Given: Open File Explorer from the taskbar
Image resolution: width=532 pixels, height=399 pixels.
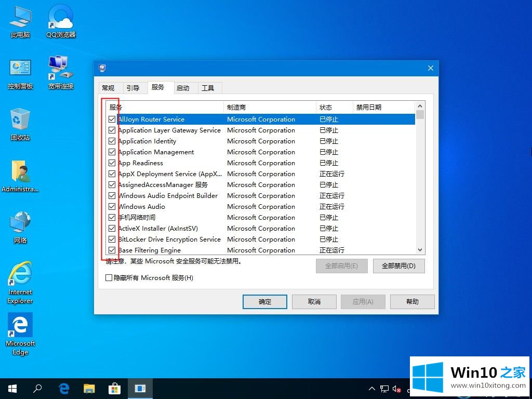Looking at the screenshot, I should (89, 389).
